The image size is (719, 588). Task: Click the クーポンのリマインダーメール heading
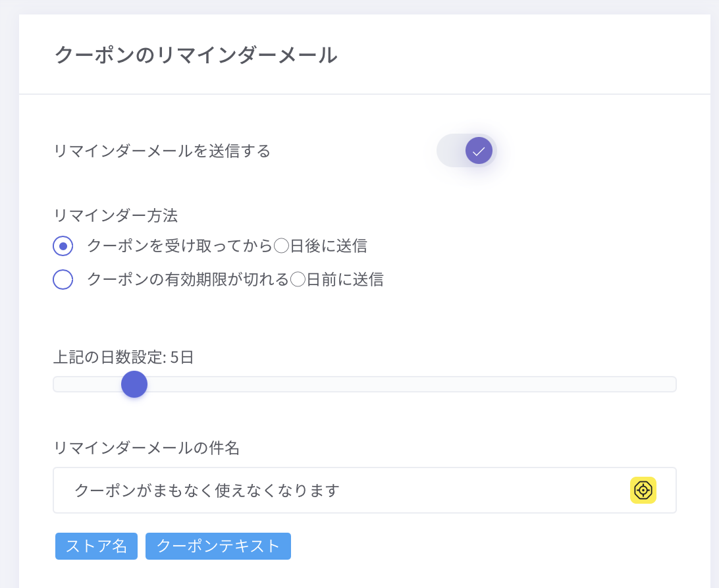[x=196, y=55]
